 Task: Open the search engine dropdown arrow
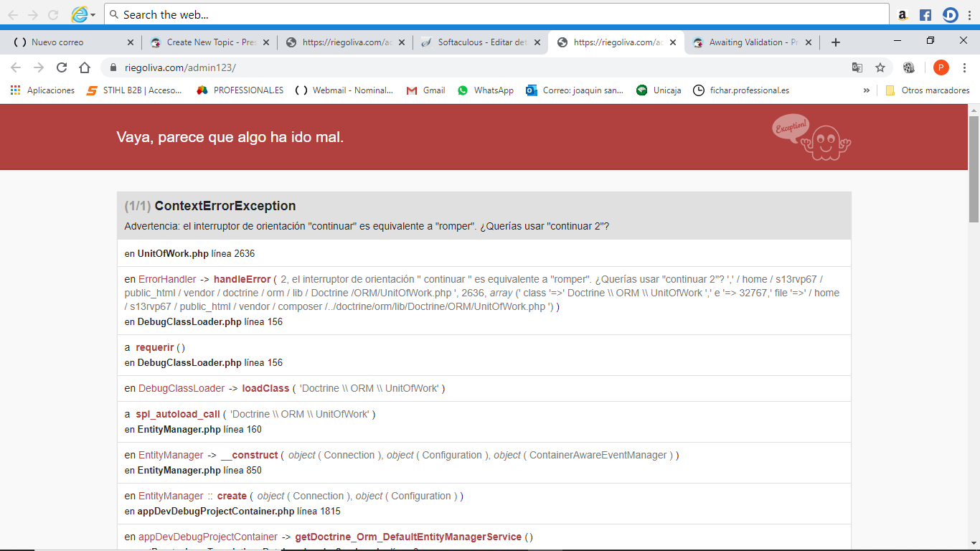(x=93, y=15)
